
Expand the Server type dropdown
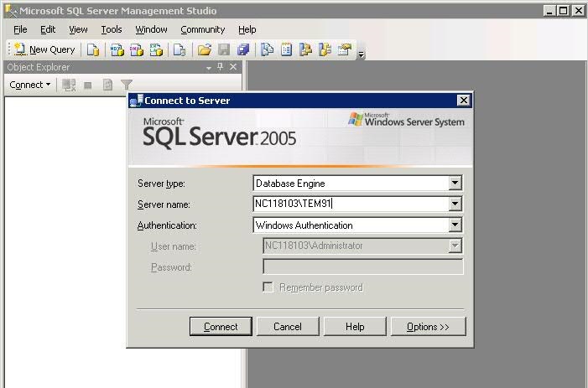455,184
